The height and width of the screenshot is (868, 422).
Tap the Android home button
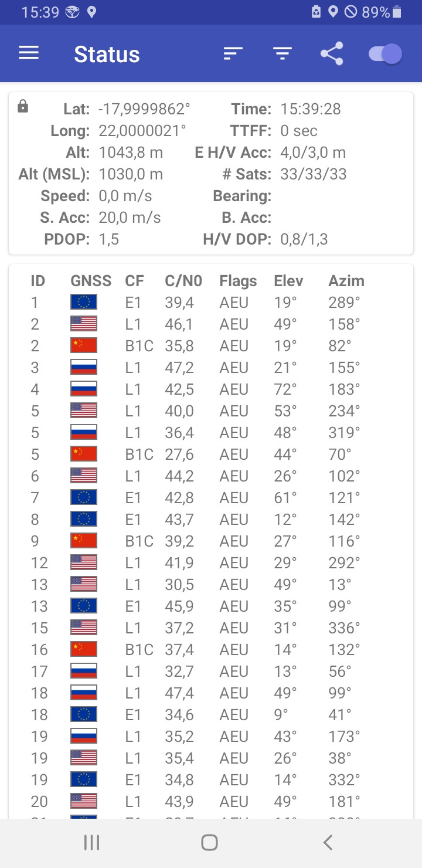[x=209, y=843]
